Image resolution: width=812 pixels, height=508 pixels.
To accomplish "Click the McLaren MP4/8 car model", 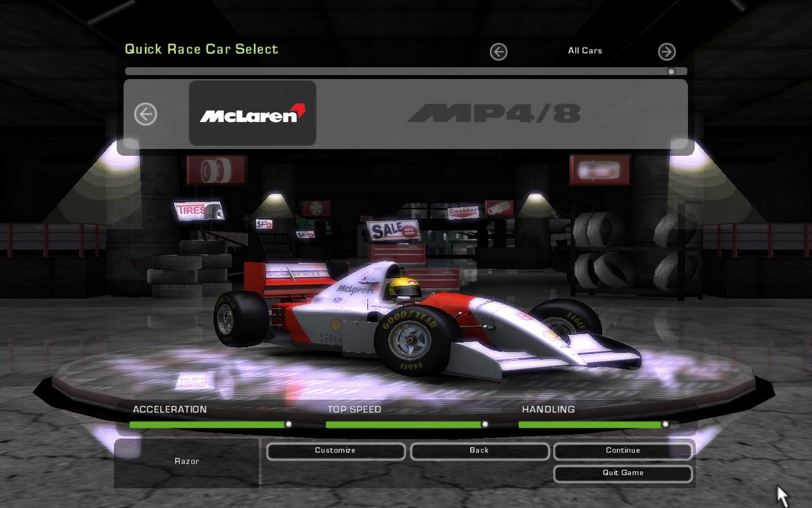I will tap(427, 319).
